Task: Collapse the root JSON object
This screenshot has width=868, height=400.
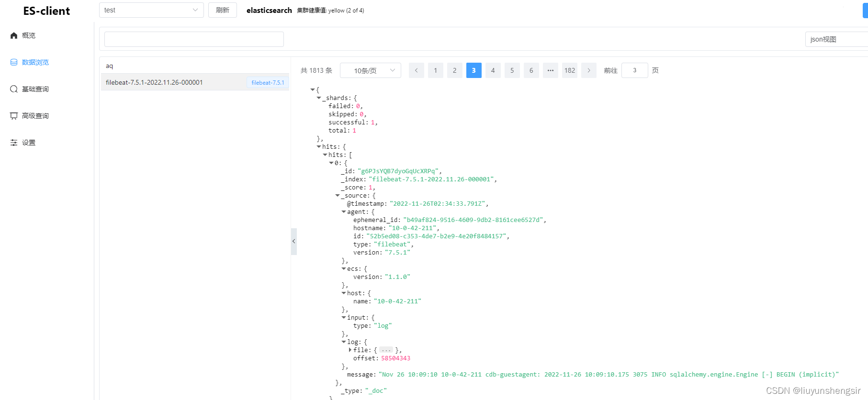Action: pos(313,89)
